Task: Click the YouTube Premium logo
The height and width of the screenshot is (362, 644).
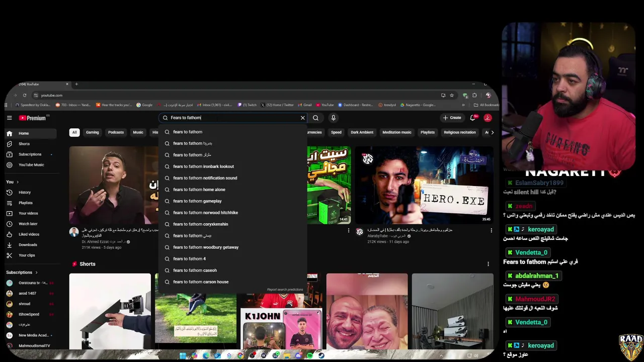Action: point(33,118)
